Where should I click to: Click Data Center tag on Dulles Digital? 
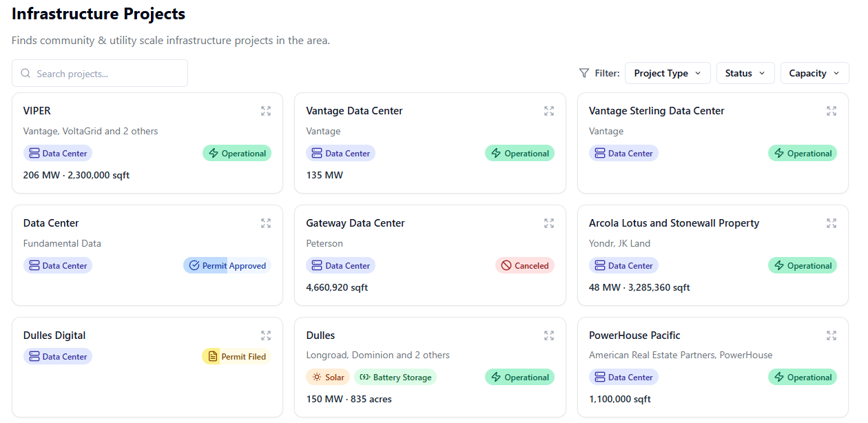pos(58,356)
